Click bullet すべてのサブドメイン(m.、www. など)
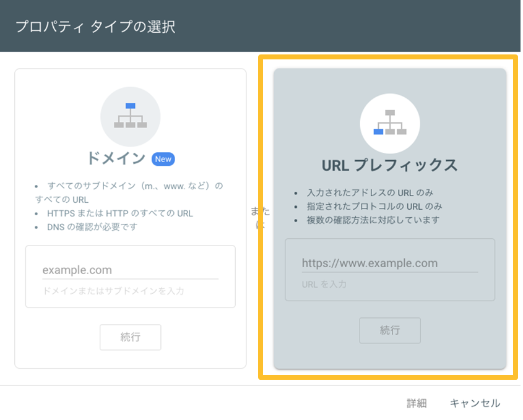 coord(129,192)
